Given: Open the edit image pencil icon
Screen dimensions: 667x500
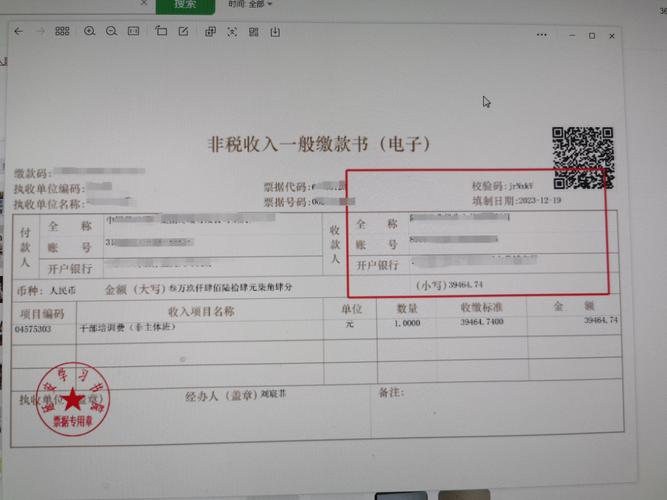Looking at the screenshot, I should (183, 31).
